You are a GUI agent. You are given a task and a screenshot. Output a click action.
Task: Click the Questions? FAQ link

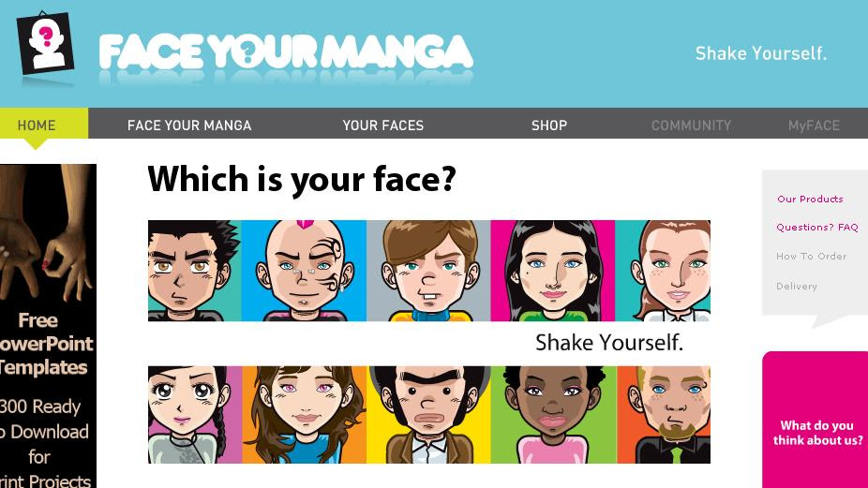(x=817, y=228)
